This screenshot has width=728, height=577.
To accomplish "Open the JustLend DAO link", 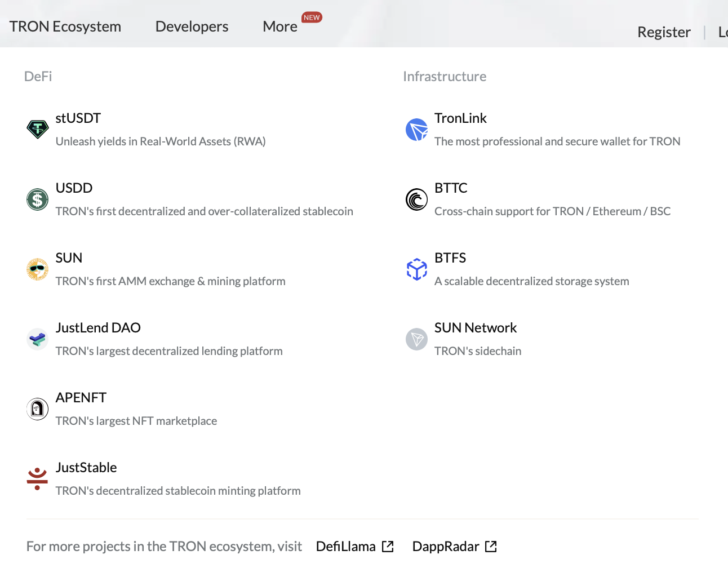I will pyautogui.click(x=98, y=328).
